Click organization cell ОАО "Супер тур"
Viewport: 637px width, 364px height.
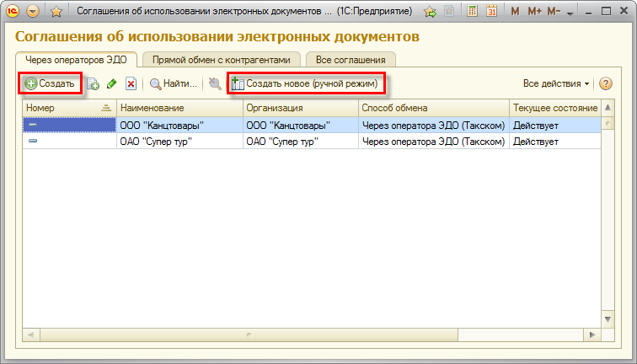click(x=301, y=142)
